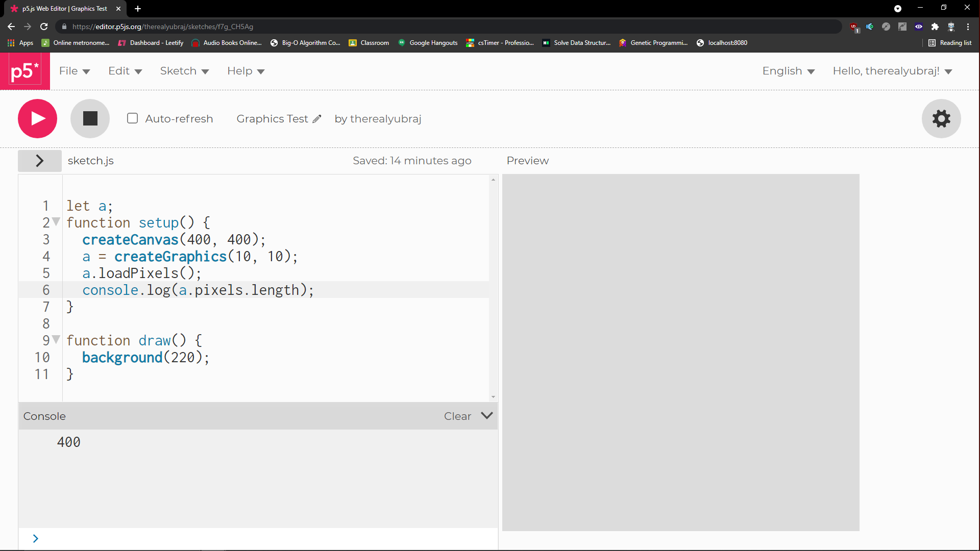Enable the Auto-refresh checkbox
Screen dimensions: 980x551
click(x=132, y=118)
